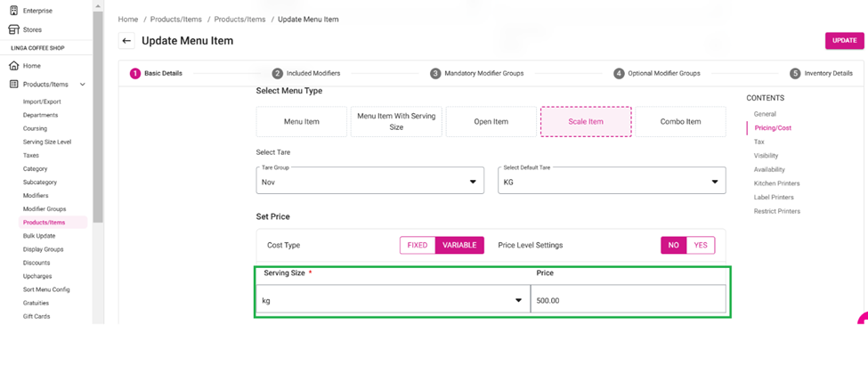
Task: Click the back arrow icon
Action: click(126, 41)
